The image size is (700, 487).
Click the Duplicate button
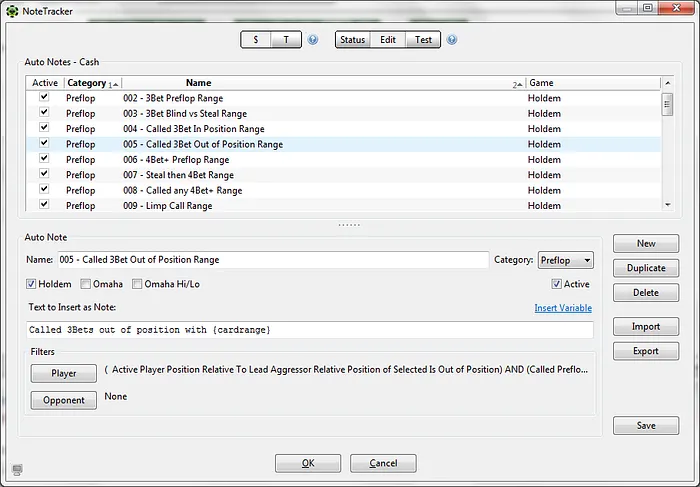pyautogui.click(x=646, y=268)
